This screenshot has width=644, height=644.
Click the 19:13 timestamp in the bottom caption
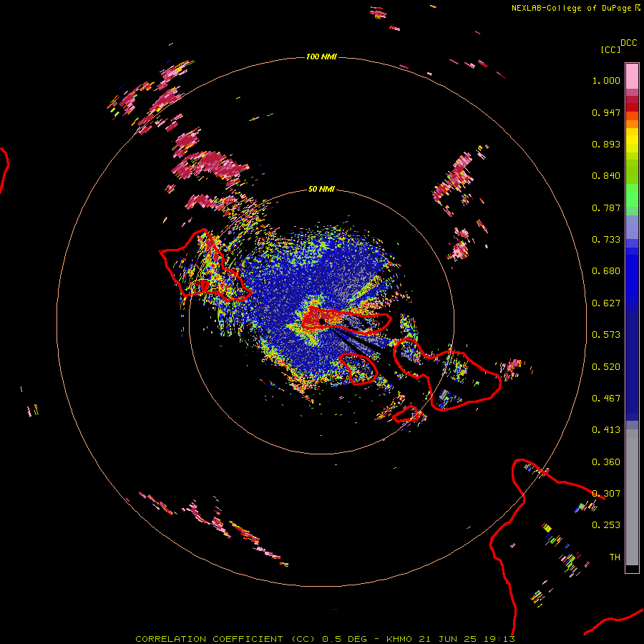(x=499, y=639)
